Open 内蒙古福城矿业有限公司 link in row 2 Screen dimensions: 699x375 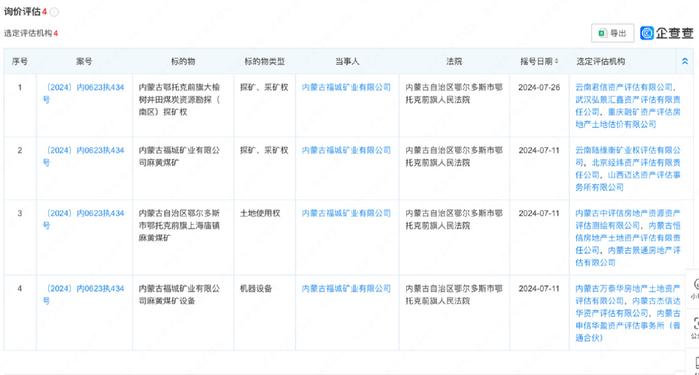[346, 150]
